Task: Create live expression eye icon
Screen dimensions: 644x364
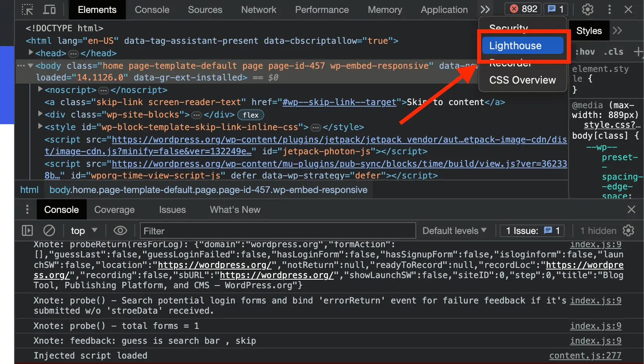Action: (x=120, y=230)
